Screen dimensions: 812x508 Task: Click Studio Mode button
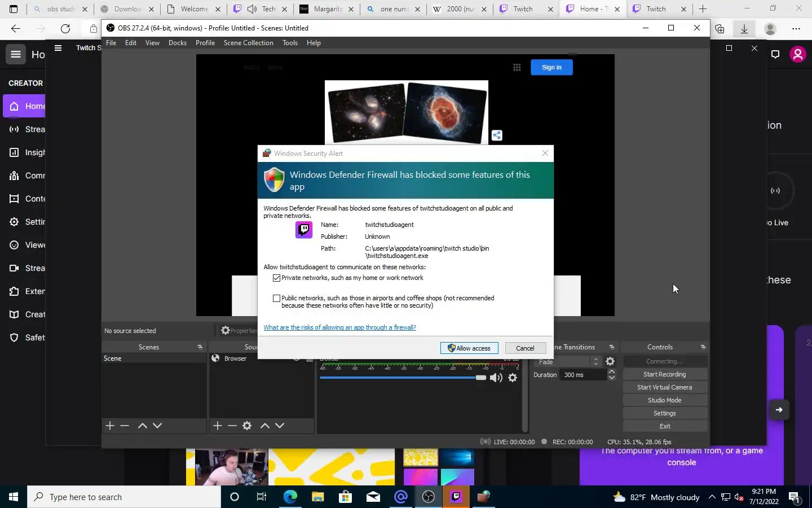point(665,400)
